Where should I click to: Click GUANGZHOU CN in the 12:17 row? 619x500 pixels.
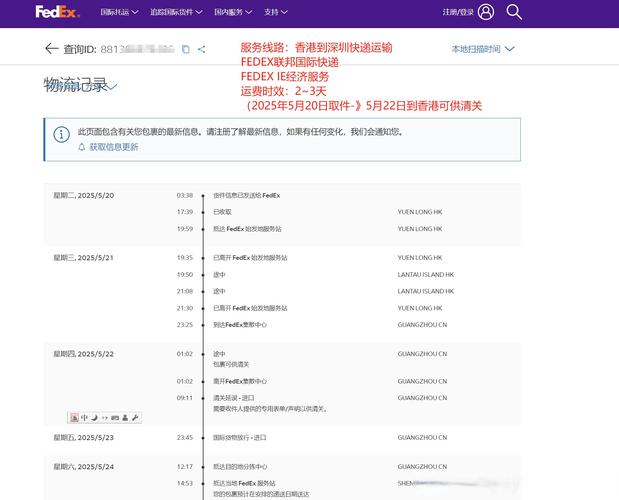tap(422, 467)
